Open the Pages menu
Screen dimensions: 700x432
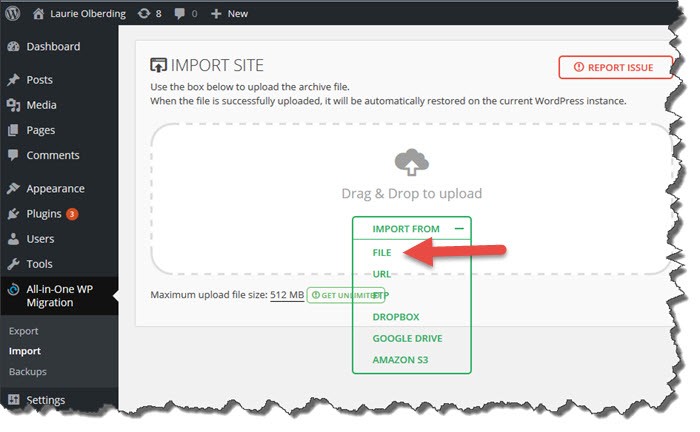tap(41, 130)
